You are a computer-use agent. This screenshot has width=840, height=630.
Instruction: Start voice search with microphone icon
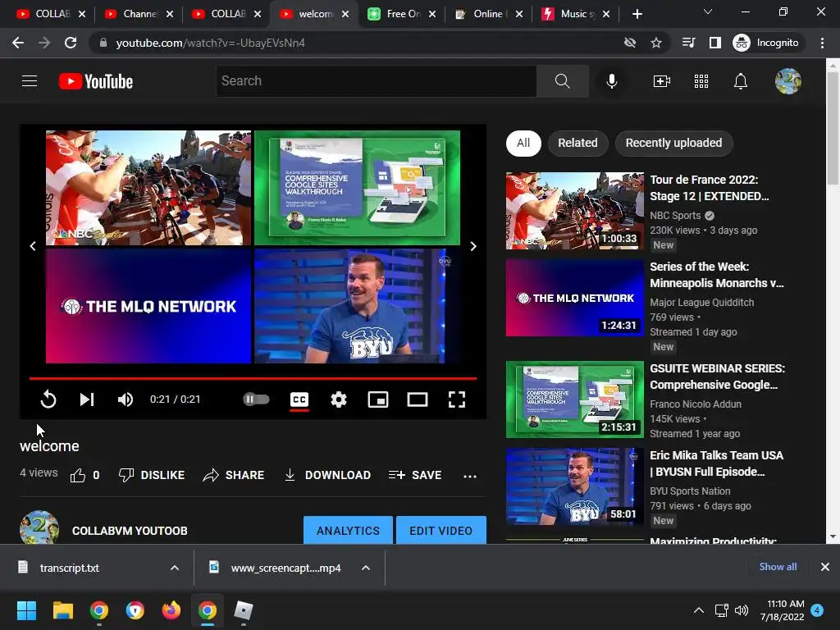[x=612, y=81]
